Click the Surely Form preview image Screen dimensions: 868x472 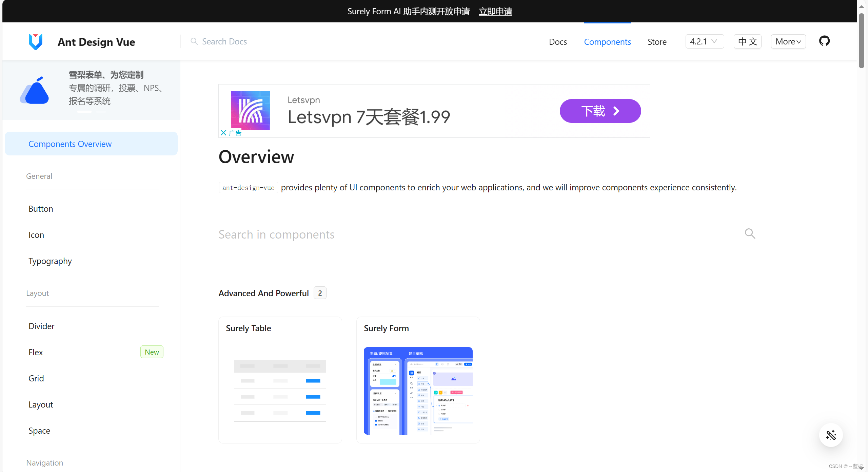click(418, 391)
